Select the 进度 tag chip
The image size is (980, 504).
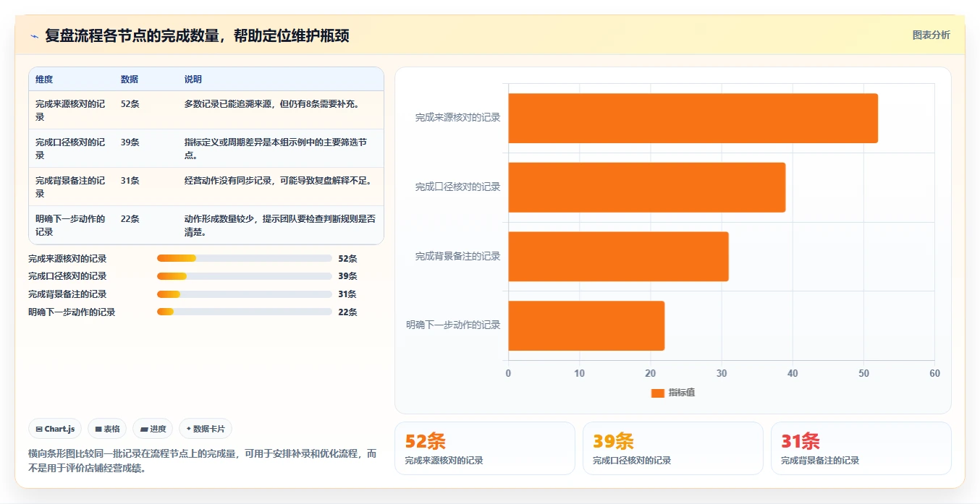tap(153, 429)
